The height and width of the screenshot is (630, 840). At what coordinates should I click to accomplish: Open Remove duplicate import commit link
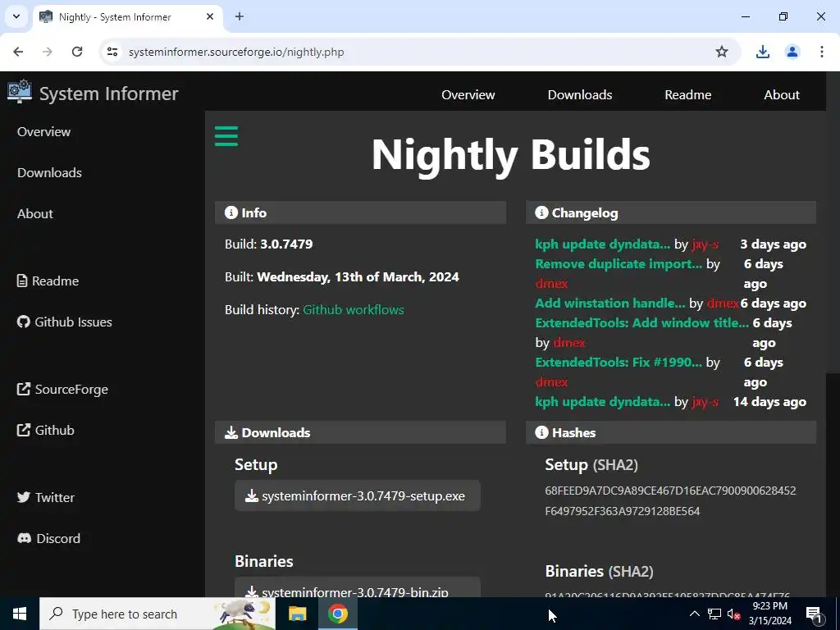click(619, 264)
